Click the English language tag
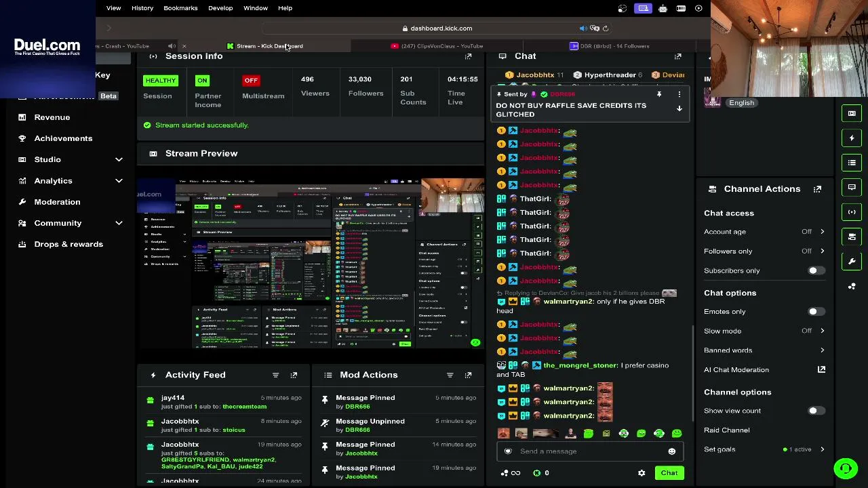This screenshot has height=488, width=868. pos(741,103)
